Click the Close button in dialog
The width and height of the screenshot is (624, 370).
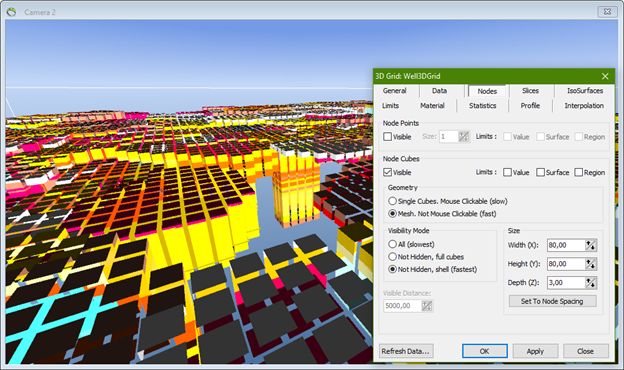click(585, 351)
